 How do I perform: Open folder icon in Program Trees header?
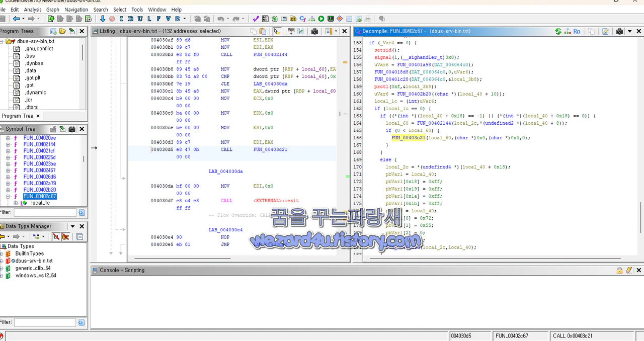point(62,31)
